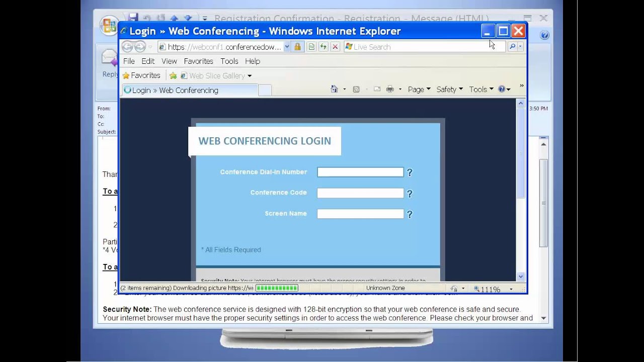Click IE scrollbar down arrow
Image resolution: width=644 pixels, height=362 pixels.
coord(521,277)
